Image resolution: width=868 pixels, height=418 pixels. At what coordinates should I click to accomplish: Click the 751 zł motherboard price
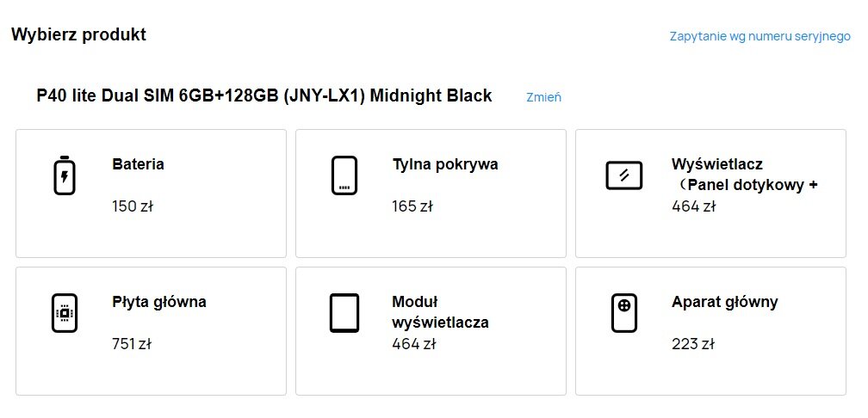[x=132, y=344]
